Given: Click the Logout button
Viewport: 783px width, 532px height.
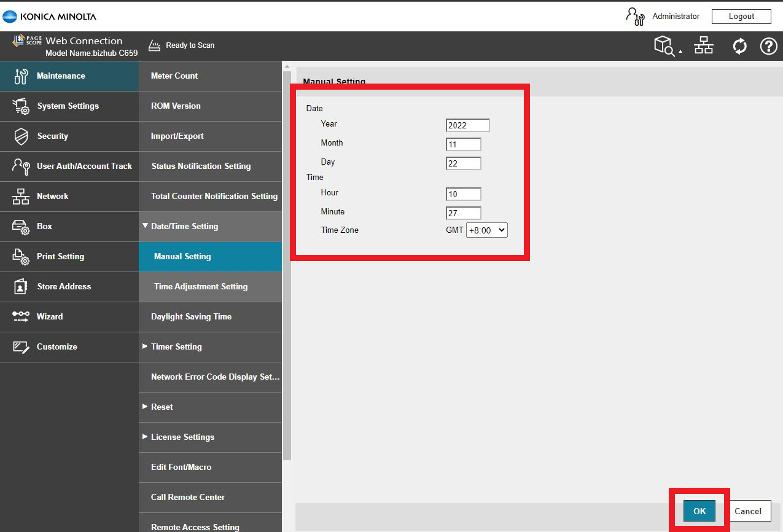Looking at the screenshot, I should point(741,17).
